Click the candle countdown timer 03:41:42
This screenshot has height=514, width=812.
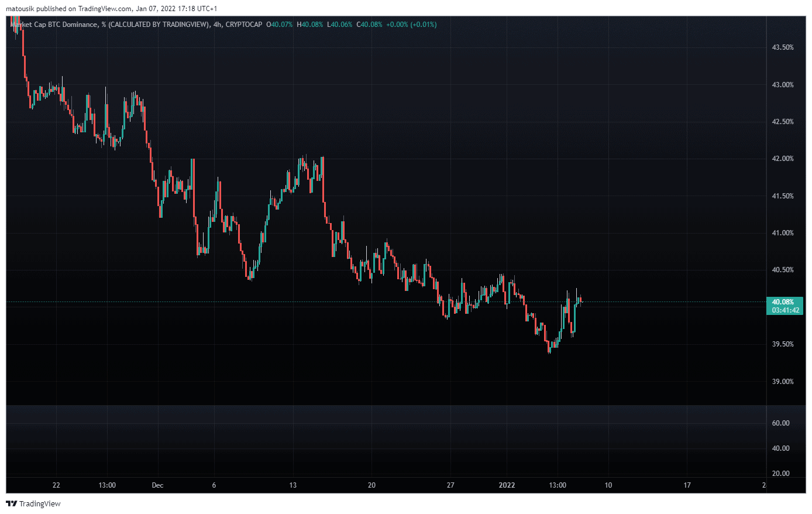pyautogui.click(x=785, y=310)
